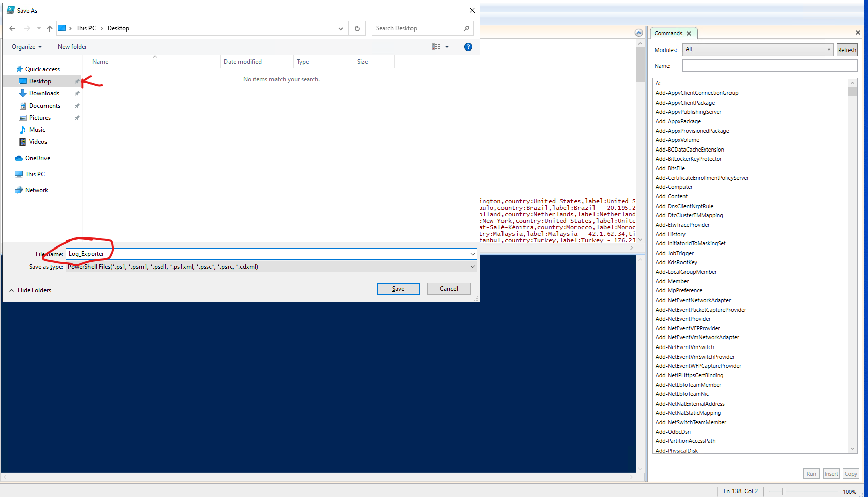Unpin Pictures from Quick access
The image size is (868, 497).
77,117
